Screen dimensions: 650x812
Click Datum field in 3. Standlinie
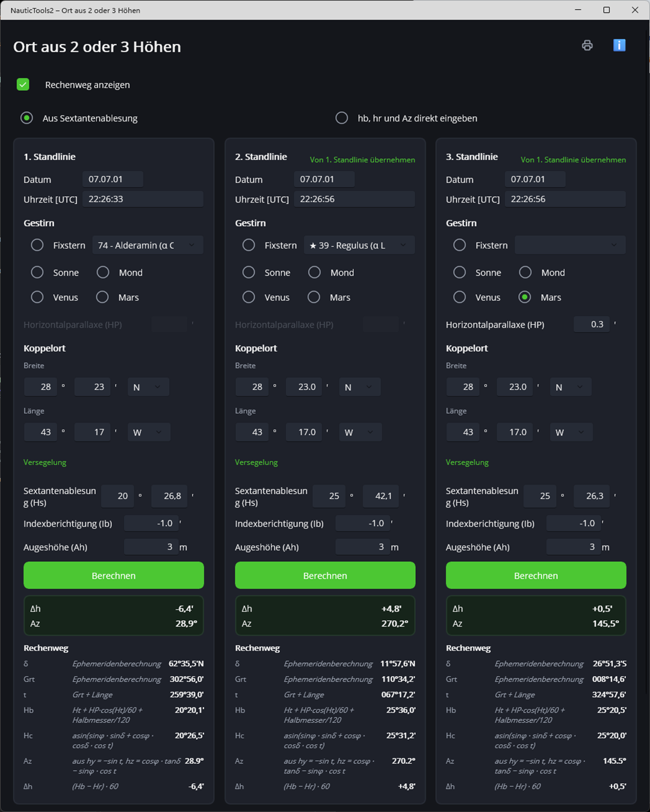click(535, 179)
